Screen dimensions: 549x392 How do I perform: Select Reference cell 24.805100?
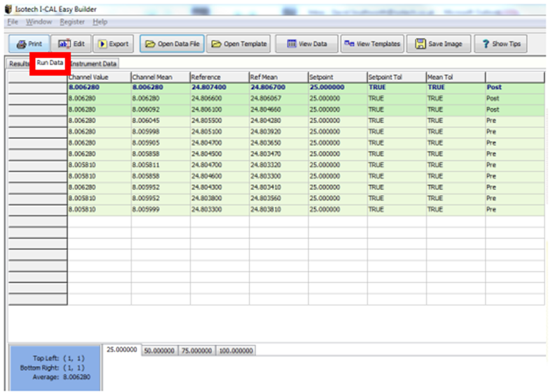(220, 132)
